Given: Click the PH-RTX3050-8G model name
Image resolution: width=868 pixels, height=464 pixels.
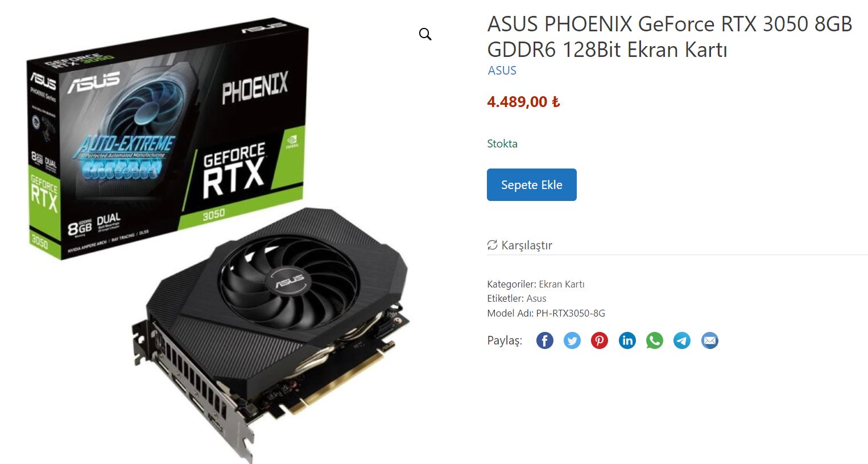Looking at the screenshot, I should (571, 313).
